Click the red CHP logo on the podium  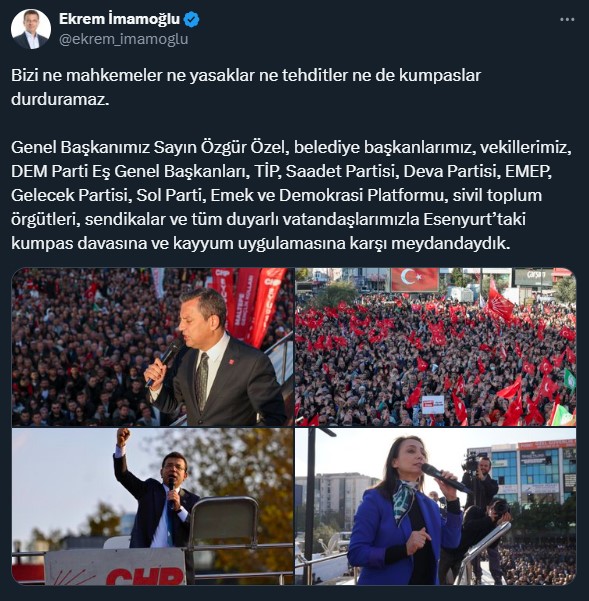144,577
